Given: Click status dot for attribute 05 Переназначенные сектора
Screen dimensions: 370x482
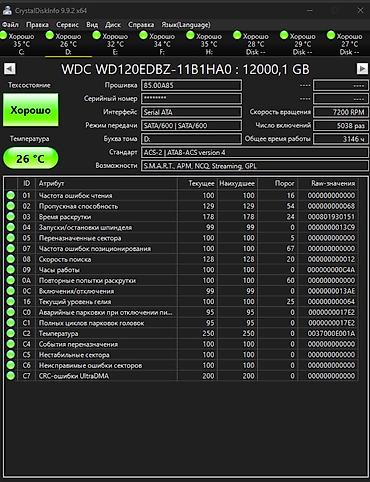Looking at the screenshot, I should (x=11, y=238).
